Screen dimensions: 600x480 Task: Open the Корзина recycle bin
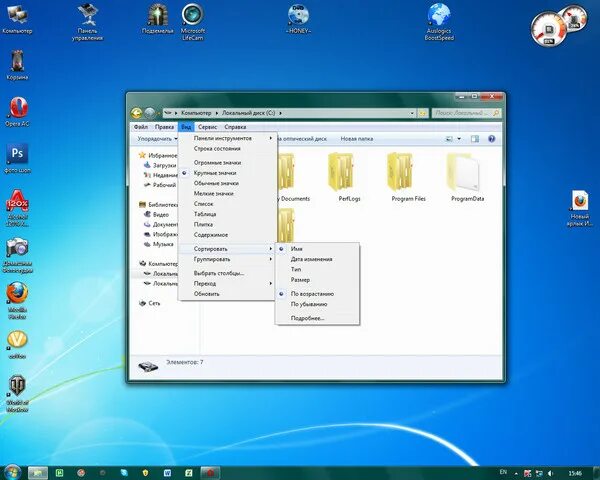tap(17, 65)
